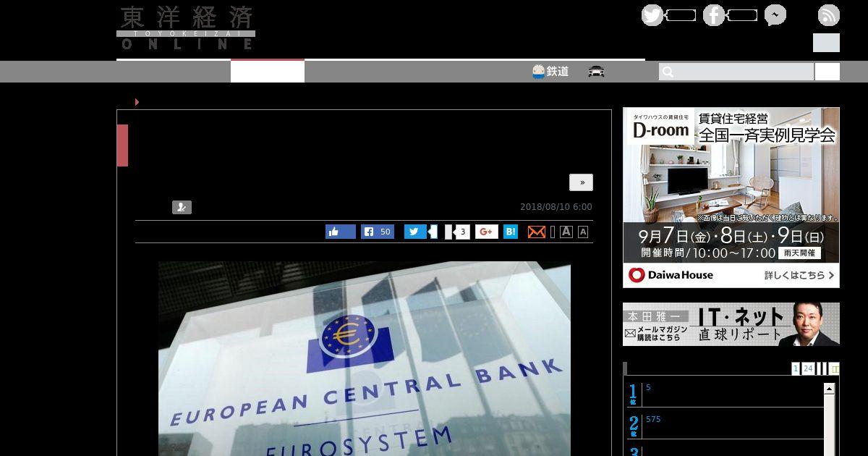Switch to small font with the smaller A
This screenshot has width=868, height=456.
tap(583, 232)
